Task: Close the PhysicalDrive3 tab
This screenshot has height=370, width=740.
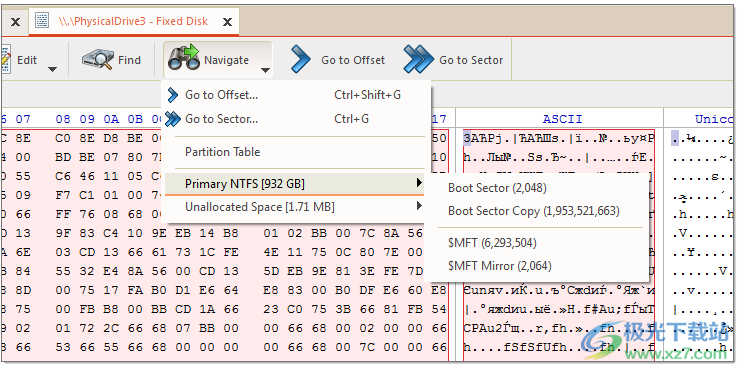Action: (227, 22)
